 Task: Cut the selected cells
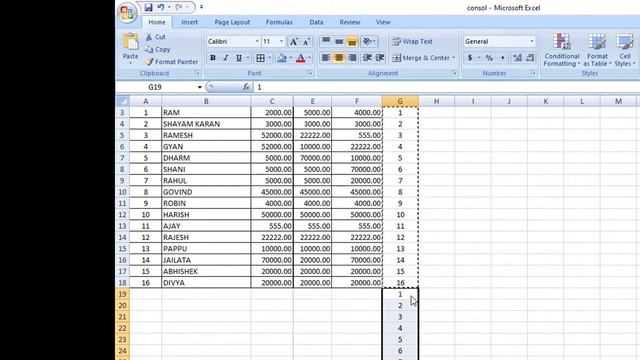tap(156, 37)
